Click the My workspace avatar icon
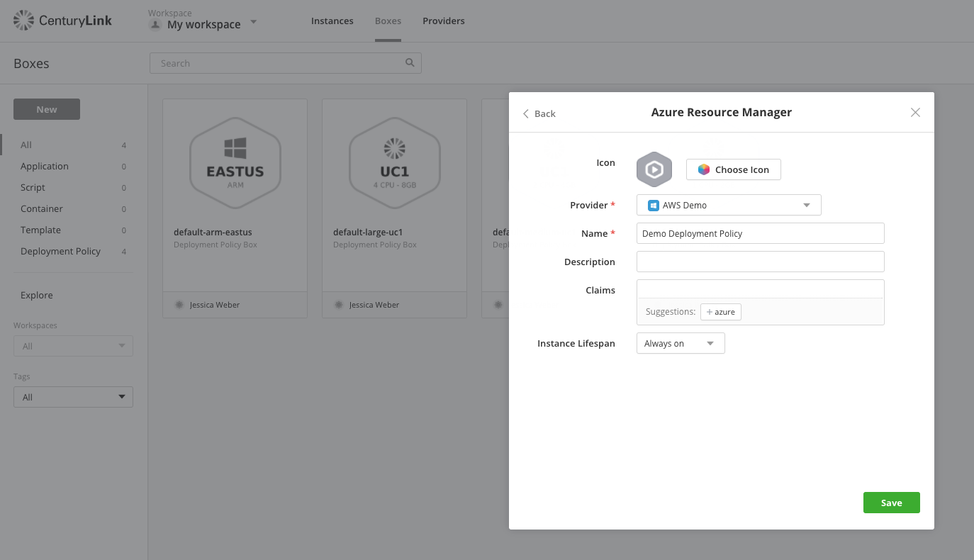The width and height of the screenshot is (974, 560). point(155,25)
